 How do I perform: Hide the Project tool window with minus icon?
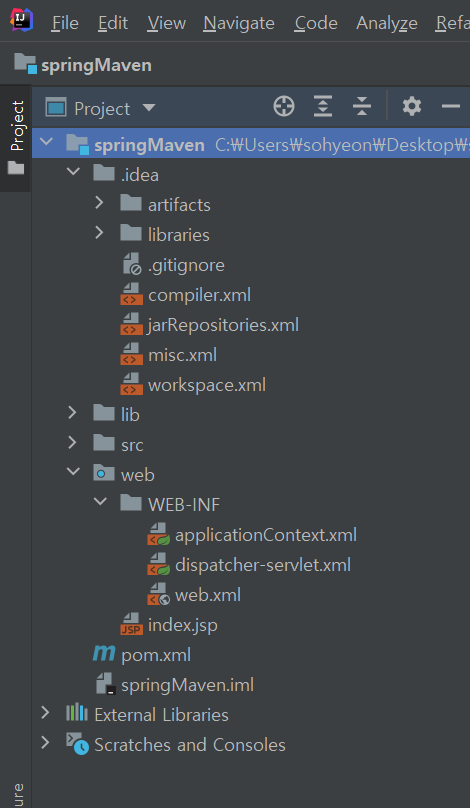(451, 107)
